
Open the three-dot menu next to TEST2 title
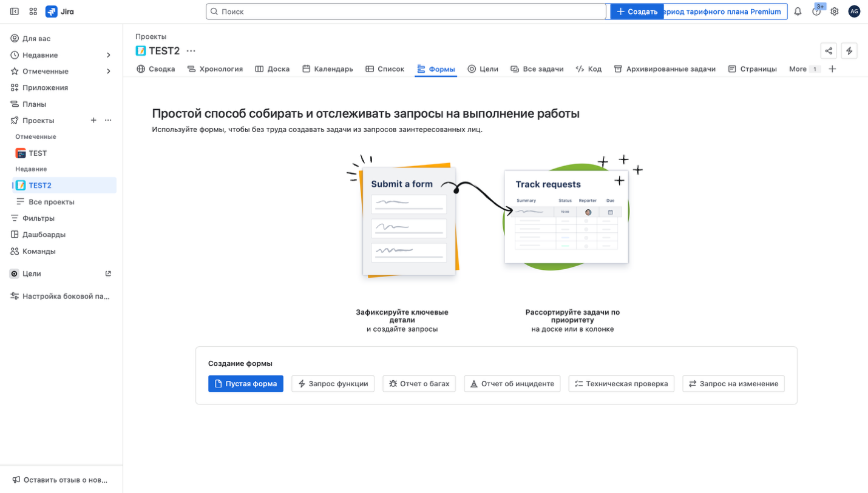coord(191,51)
